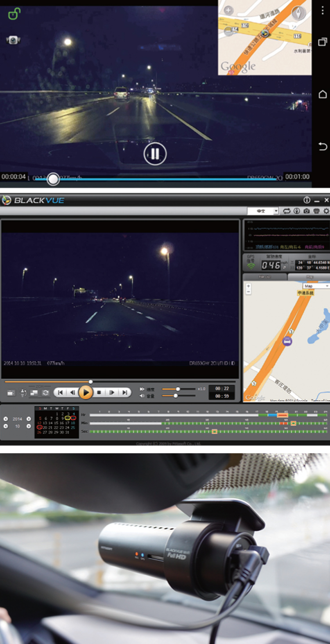The height and width of the screenshot is (644, 330).
Task: Pause the mobile video playback
Action: 154,154
